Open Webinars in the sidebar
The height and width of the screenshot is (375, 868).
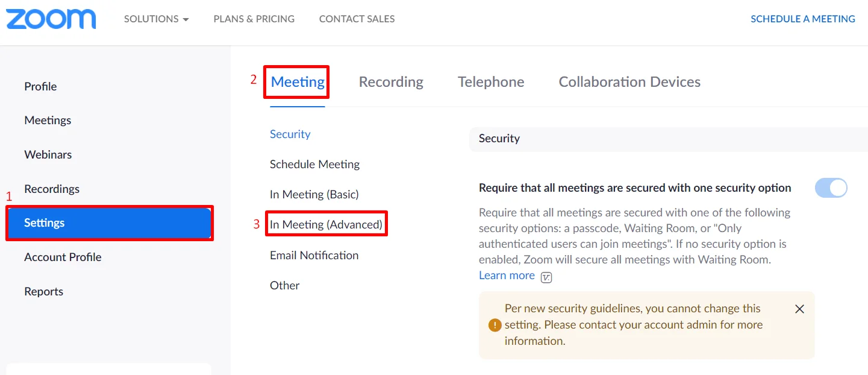(48, 154)
